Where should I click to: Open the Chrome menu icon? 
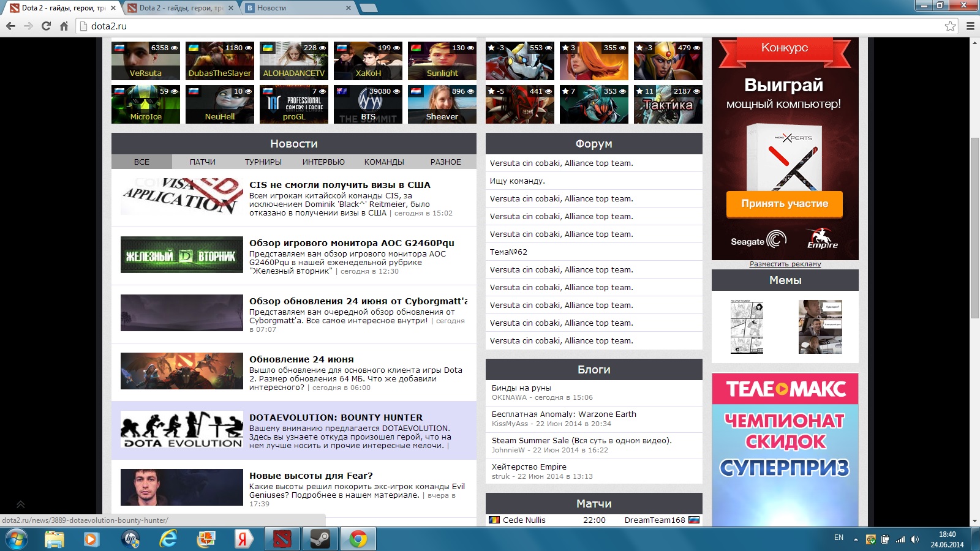pos(970,26)
